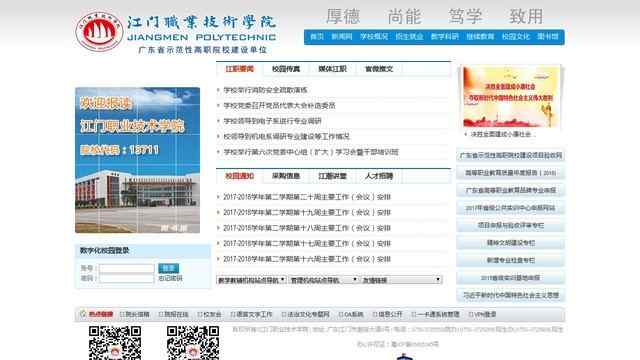Open the 招生就业 navigation item

[x=409, y=37]
